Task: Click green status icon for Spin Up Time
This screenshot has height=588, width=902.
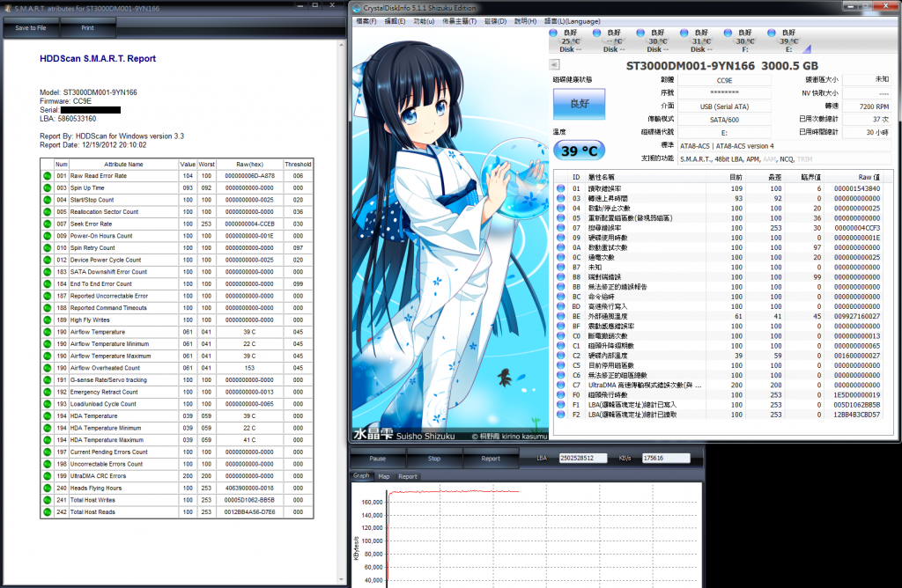Action: click(x=48, y=188)
